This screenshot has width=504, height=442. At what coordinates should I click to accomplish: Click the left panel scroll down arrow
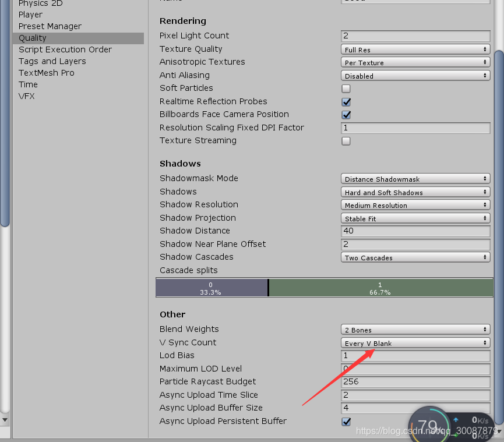5,420
